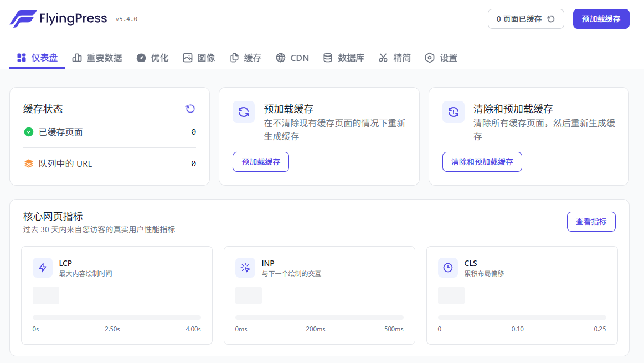The image size is (644, 363).
Task: Click the 查看指标 button
Action: pos(591,222)
